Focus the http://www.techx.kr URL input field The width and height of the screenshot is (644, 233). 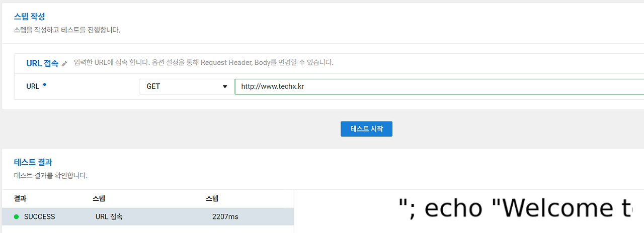439,86
